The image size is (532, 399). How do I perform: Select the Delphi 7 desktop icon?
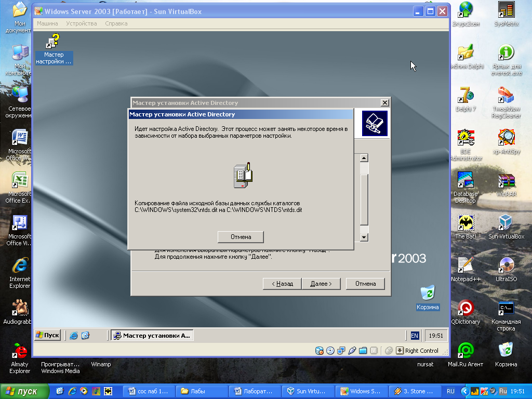[465, 99]
